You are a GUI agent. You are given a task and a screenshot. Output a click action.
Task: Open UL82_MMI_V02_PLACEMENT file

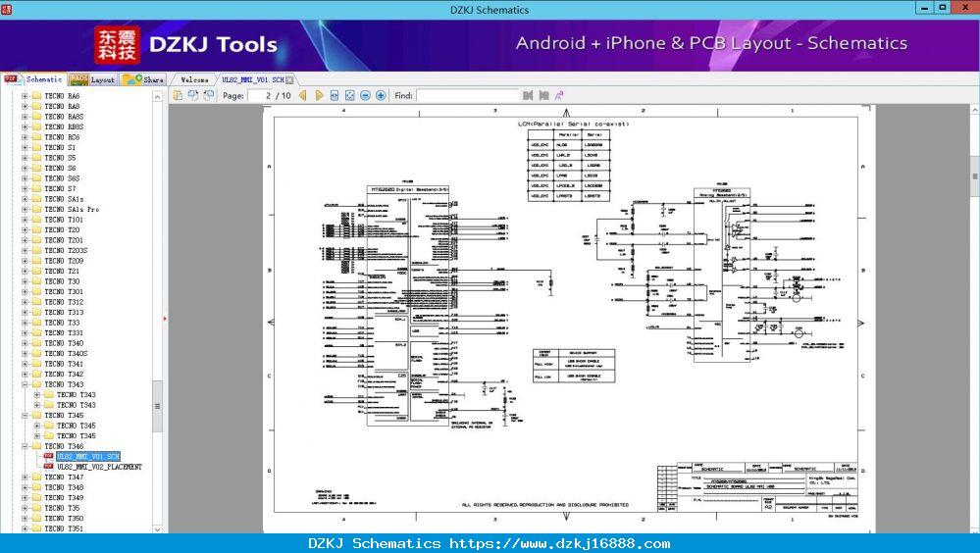(x=99, y=467)
